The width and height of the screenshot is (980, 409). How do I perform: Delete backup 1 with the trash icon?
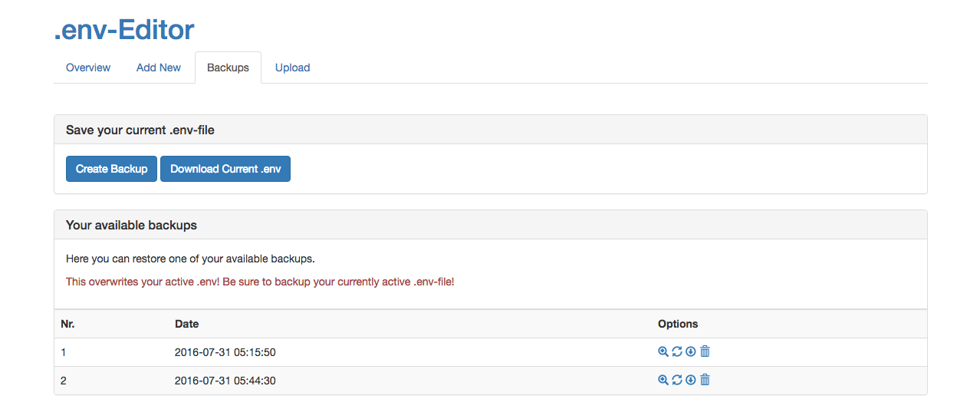point(705,351)
